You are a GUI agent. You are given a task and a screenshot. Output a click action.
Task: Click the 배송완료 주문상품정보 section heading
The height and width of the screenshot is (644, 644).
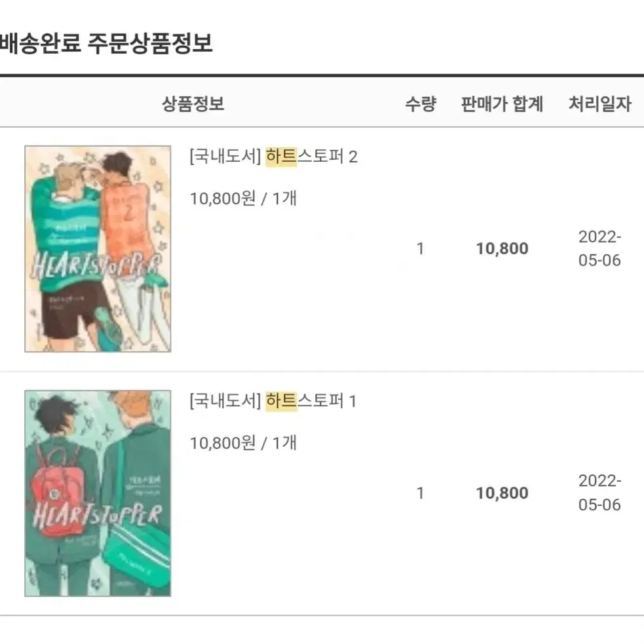[x=106, y=43]
